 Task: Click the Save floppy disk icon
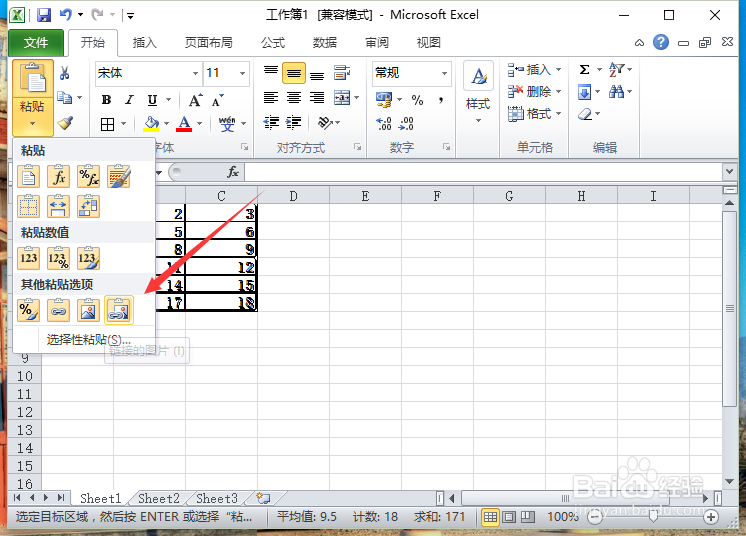click(x=44, y=15)
